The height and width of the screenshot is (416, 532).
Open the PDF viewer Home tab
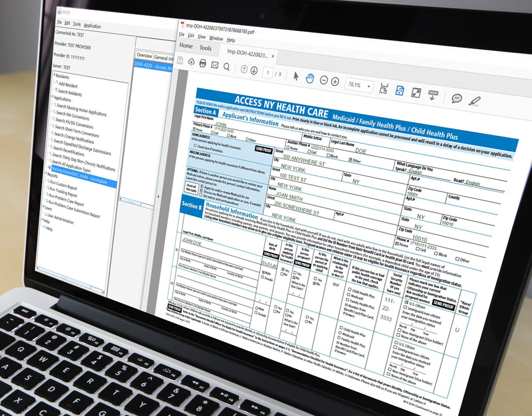(186, 46)
